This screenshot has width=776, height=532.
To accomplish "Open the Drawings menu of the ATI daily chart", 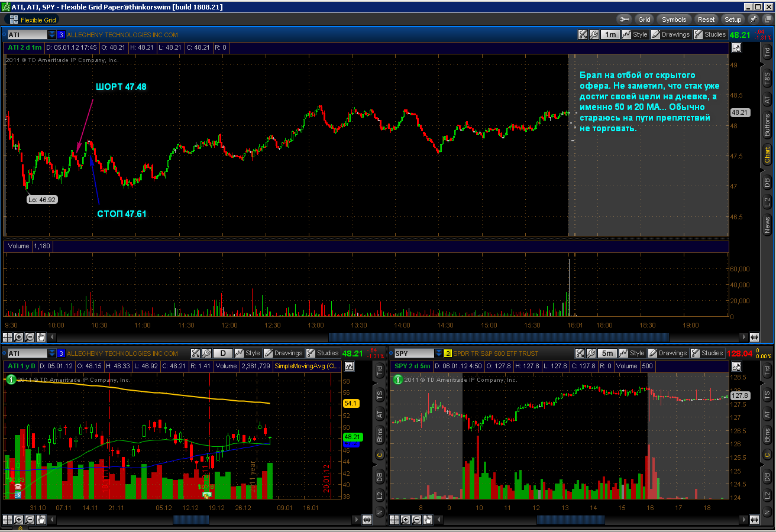I will [x=283, y=353].
